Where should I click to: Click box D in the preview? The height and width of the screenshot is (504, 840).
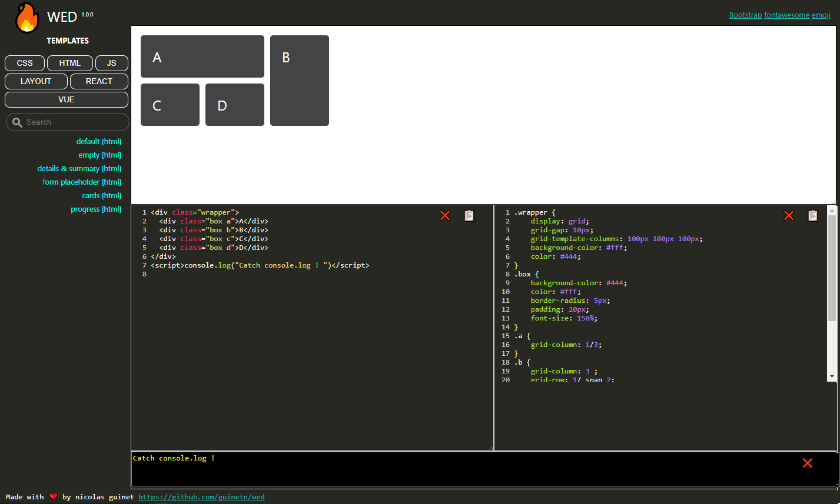tap(235, 105)
